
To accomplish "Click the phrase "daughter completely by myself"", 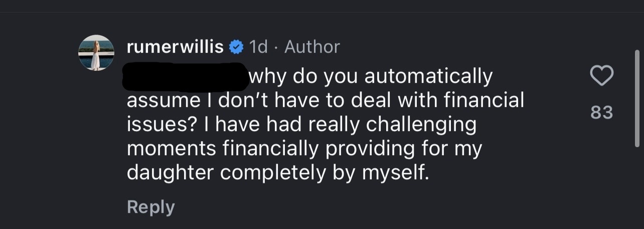I will [x=278, y=172].
